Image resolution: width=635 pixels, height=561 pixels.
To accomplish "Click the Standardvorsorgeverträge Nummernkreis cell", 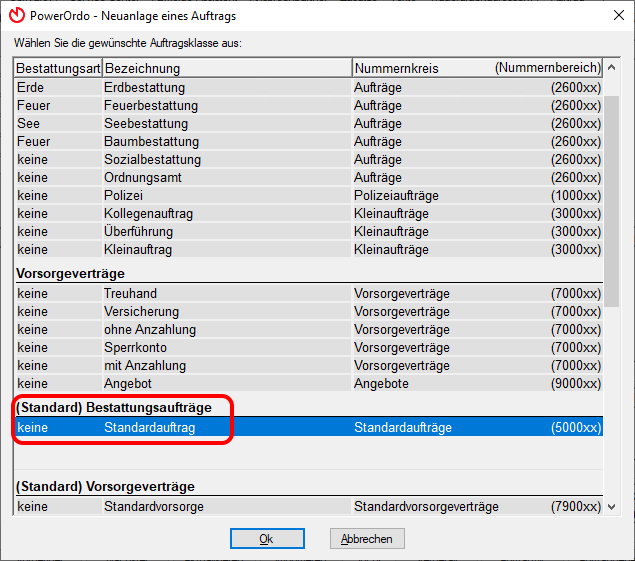I will [426, 506].
